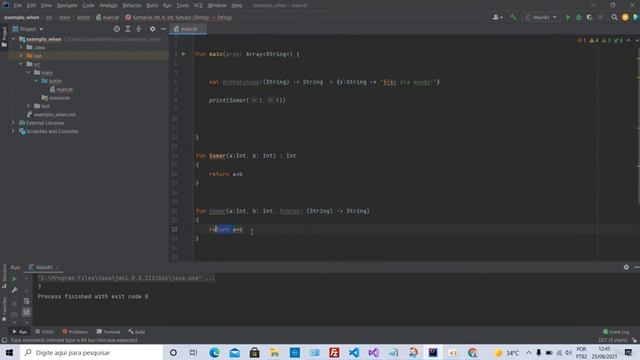Collapse the exemplo_when root folder
The image size is (640, 360).
point(13,39)
